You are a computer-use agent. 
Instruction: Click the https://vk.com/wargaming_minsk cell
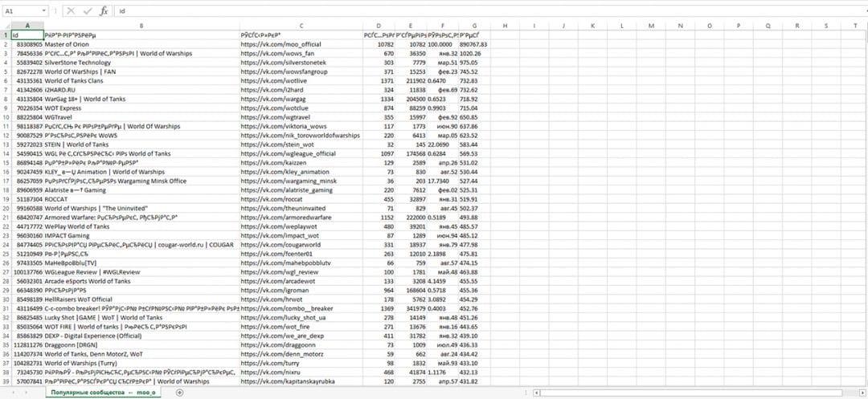[301, 181]
